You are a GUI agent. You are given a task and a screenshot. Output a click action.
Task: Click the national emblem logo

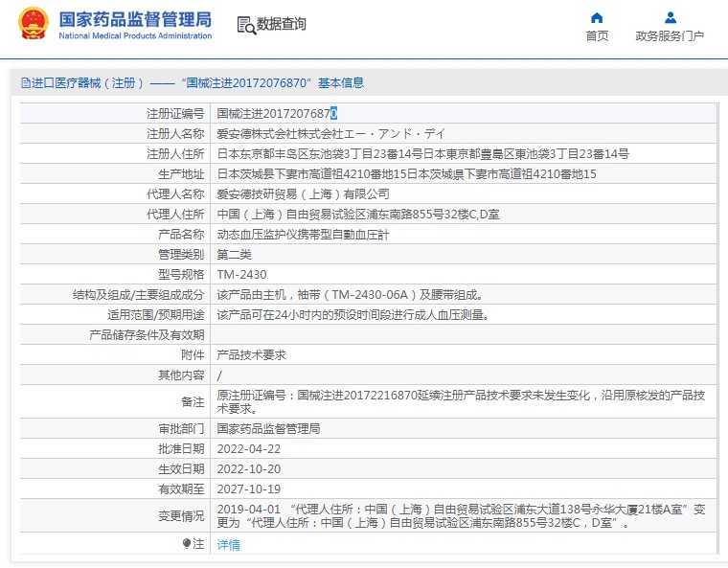[x=32, y=24]
